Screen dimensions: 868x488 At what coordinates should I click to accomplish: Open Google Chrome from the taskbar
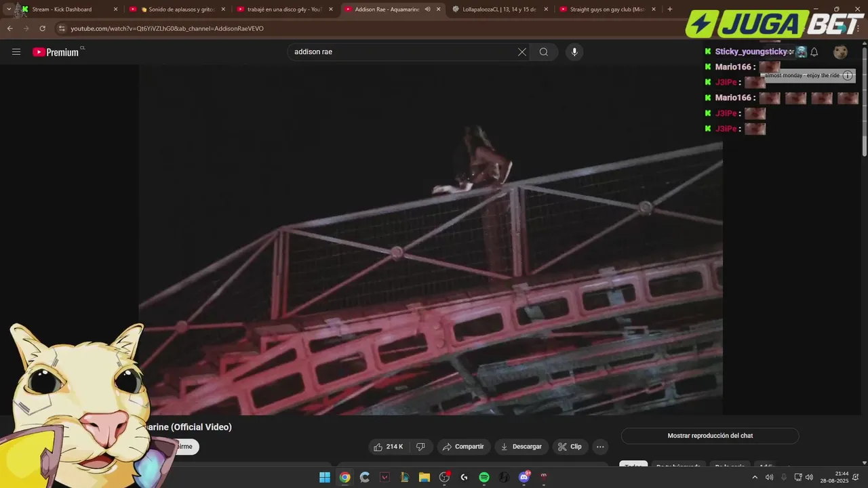344,477
